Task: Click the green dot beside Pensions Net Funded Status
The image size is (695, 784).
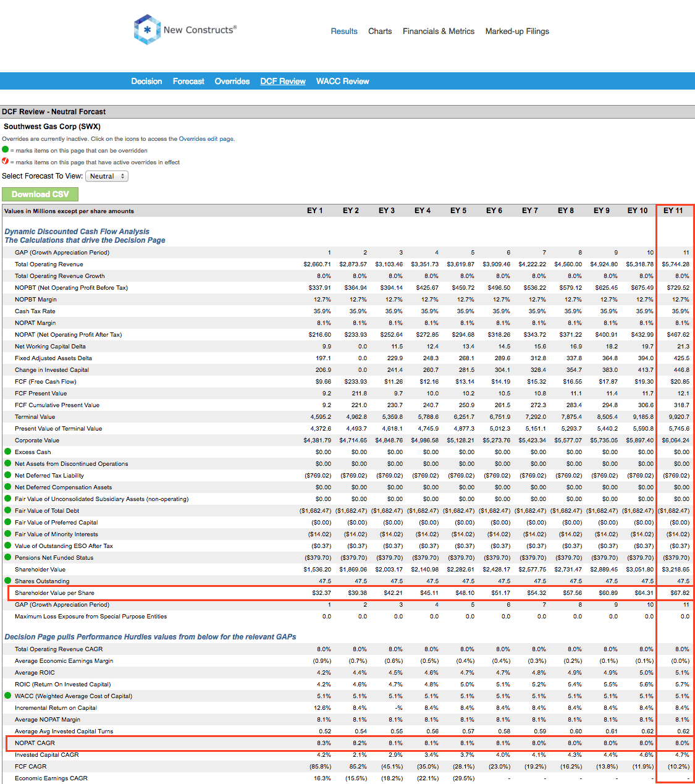Action: coord(8,557)
